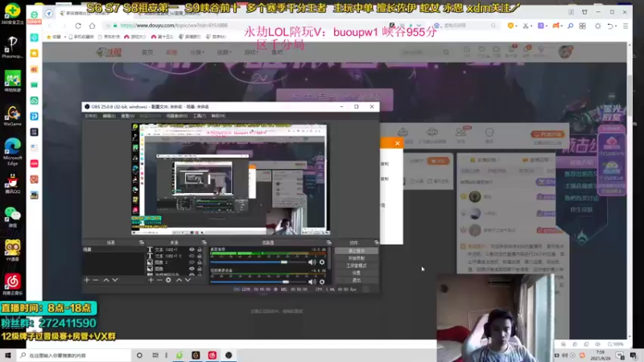
Task: Mute desktop audio speaker icon in mixer
Action: [312, 262]
